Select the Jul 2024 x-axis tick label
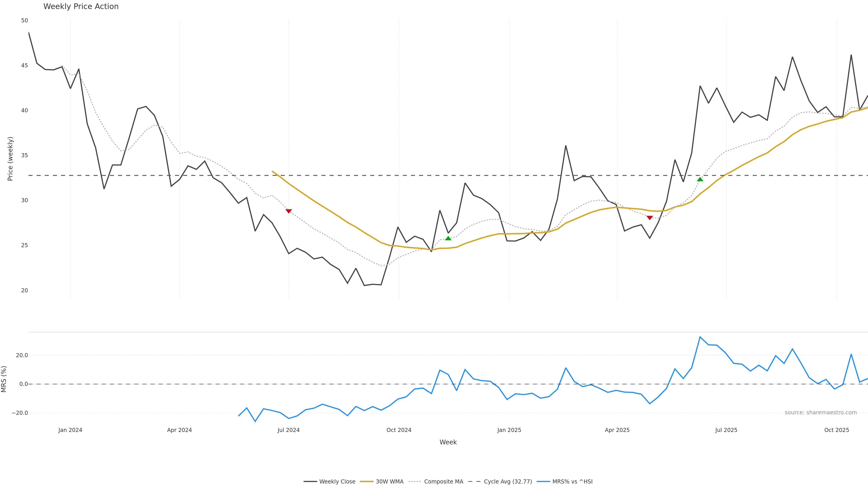 pyautogui.click(x=288, y=430)
